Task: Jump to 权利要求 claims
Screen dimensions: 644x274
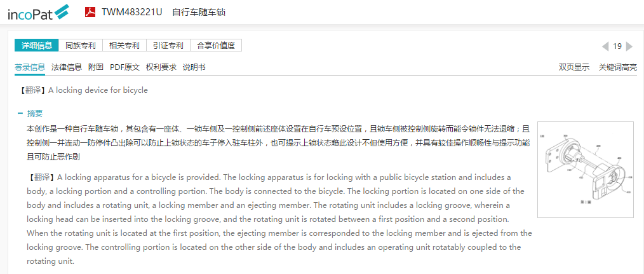Action: point(161,67)
